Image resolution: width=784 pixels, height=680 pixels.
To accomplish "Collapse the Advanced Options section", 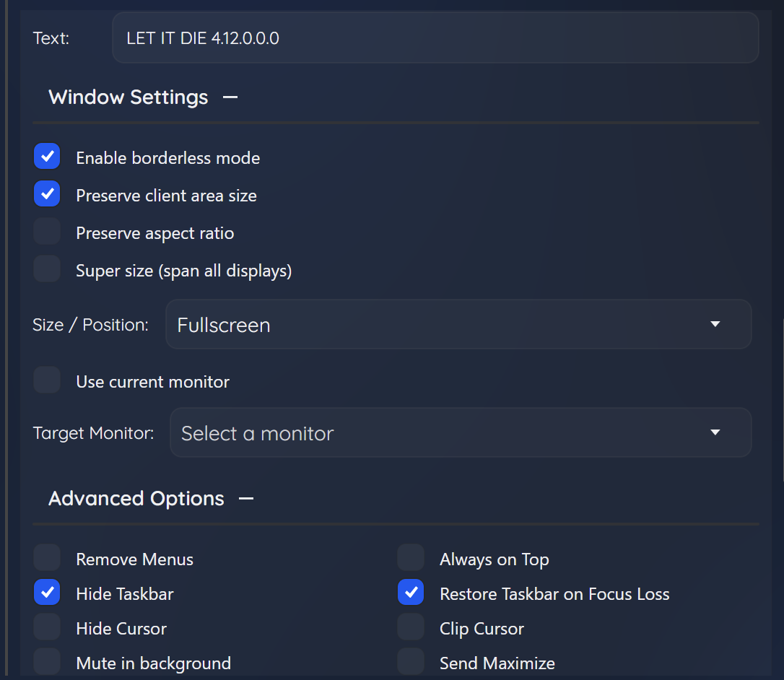I will (246, 499).
